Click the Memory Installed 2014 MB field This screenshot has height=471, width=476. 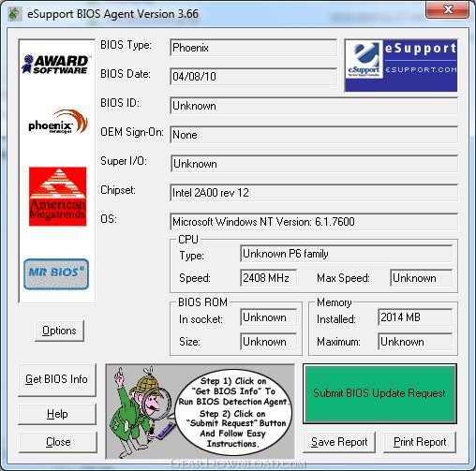[x=415, y=317]
